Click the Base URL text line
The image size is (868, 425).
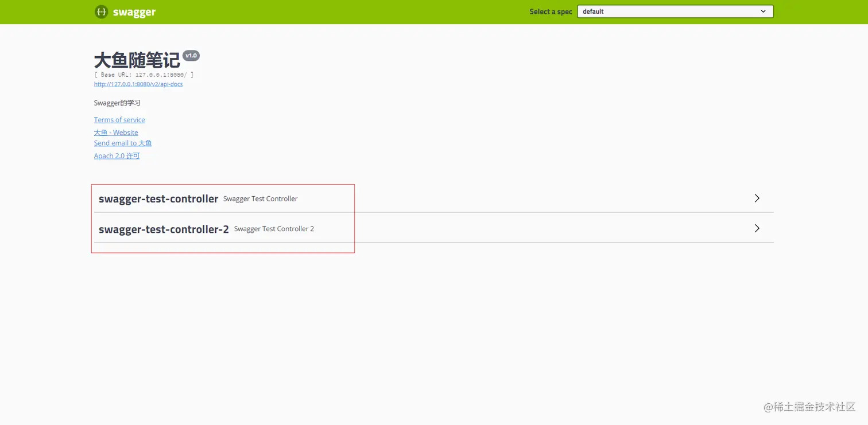tap(144, 75)
